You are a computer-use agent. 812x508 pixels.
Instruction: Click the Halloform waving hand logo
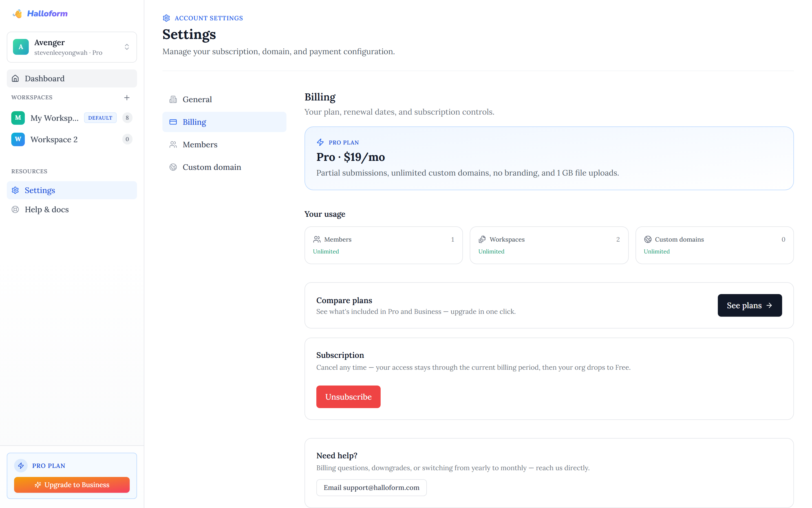[17, 14]
